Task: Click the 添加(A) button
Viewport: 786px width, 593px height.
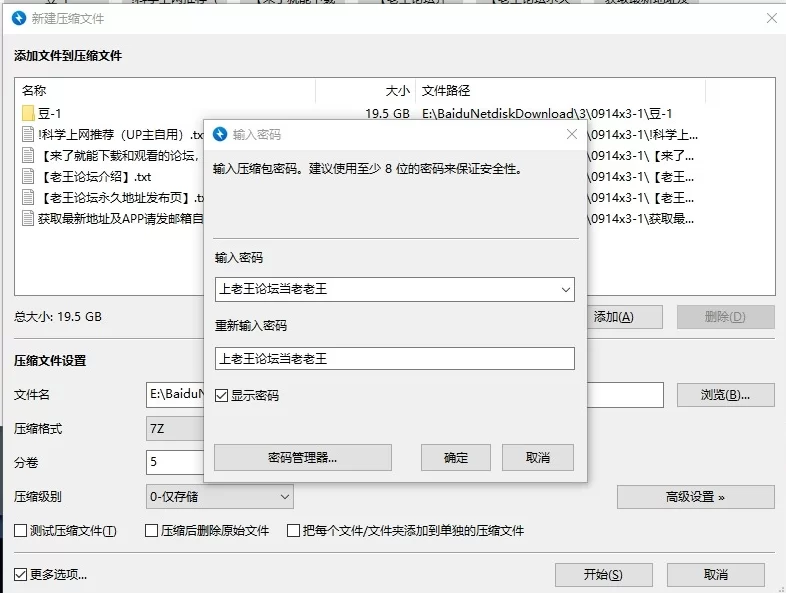Action: pos(625,317)
